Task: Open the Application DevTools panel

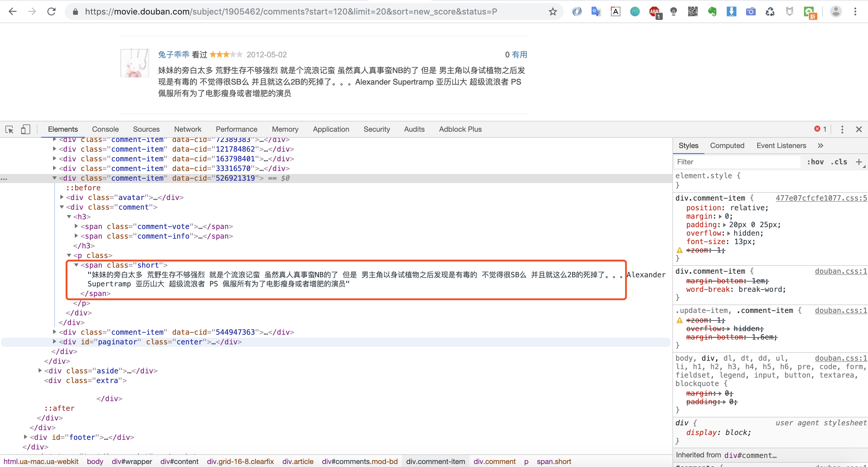Action: [x=330, y=129]
